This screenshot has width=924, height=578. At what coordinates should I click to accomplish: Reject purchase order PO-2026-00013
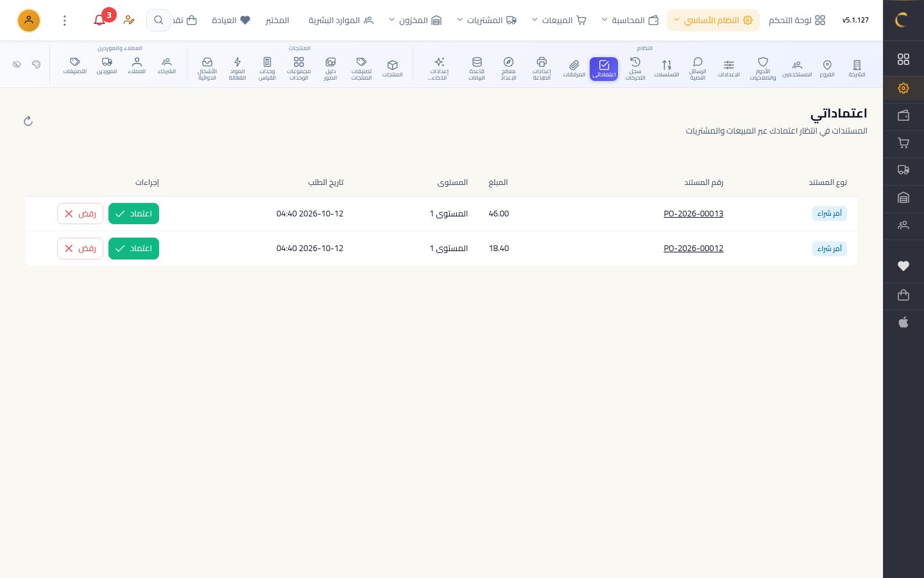(x=80, y=214)
